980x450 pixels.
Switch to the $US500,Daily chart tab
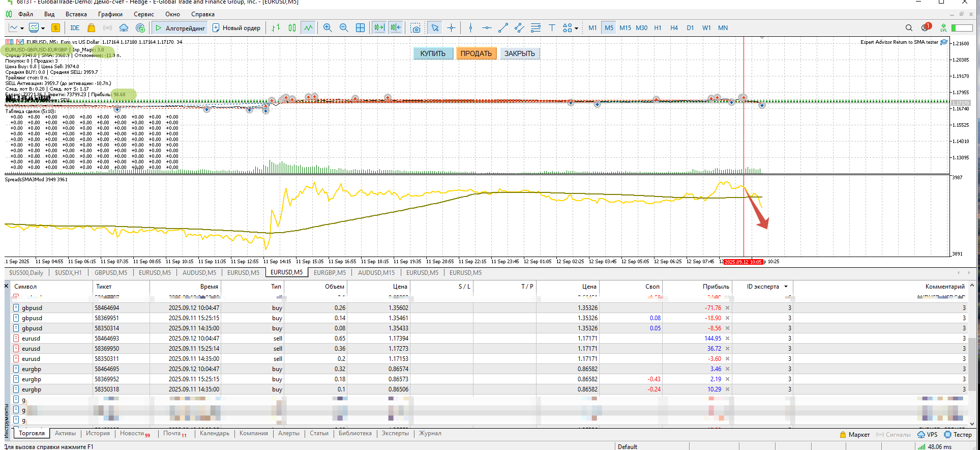point(26,273)
